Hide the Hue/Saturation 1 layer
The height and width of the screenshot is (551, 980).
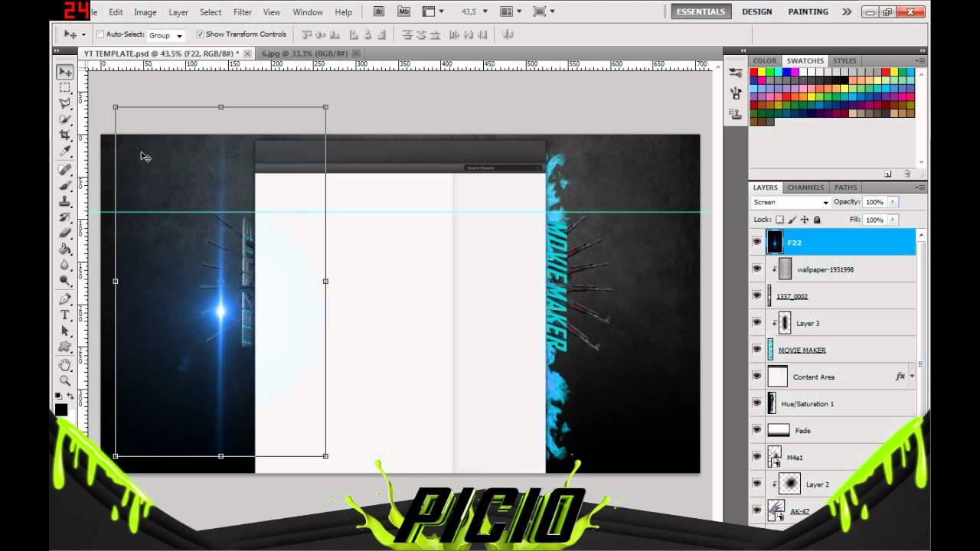pyautogui.click(x=757, y=403)
